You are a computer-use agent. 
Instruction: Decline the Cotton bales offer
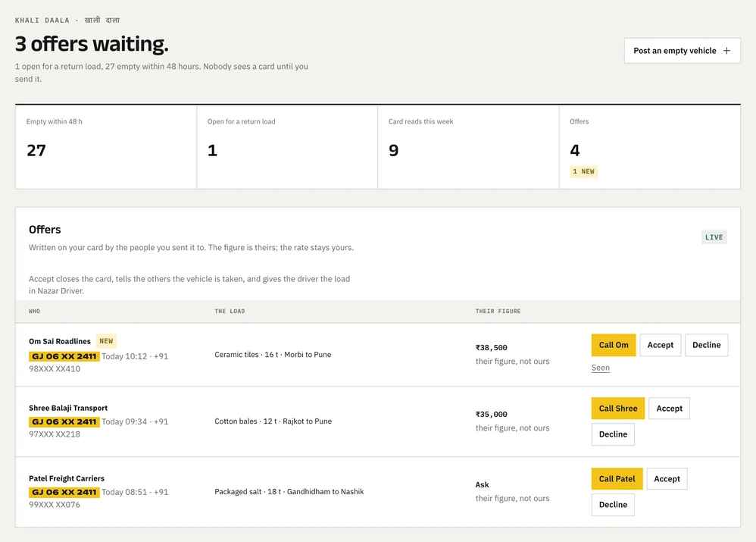pos(613,434)
